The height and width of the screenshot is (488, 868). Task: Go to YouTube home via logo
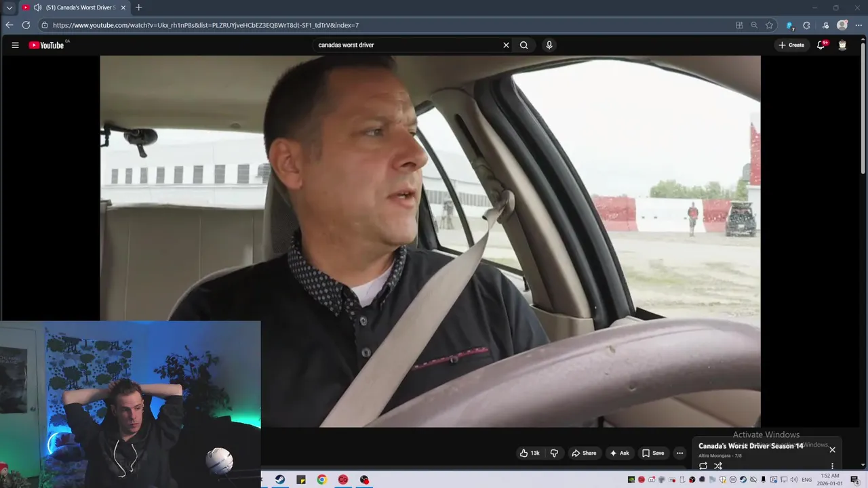46,45
